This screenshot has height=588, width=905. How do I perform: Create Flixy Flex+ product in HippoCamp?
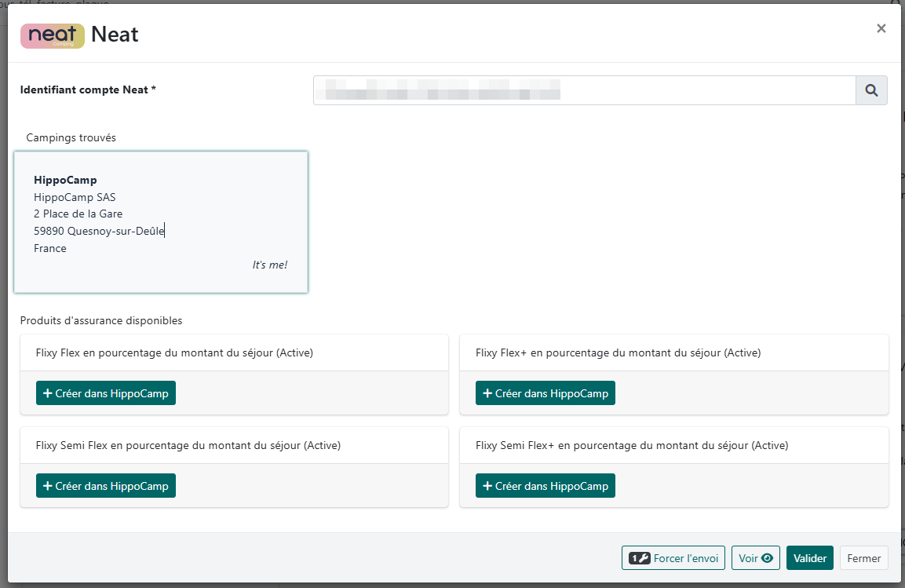tap(546, 393)
